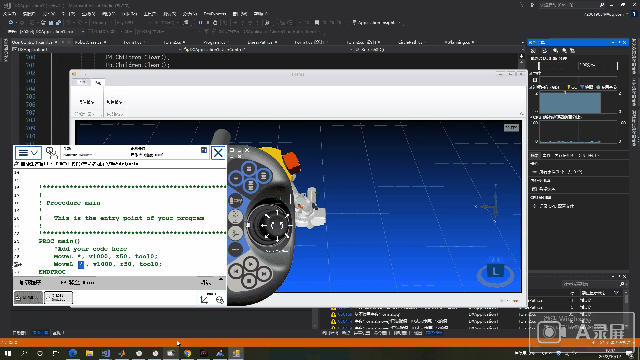Pause debugging in Visual Studio toolbar
This screenshot has width=640, height=360.
[x=200, y=23]
